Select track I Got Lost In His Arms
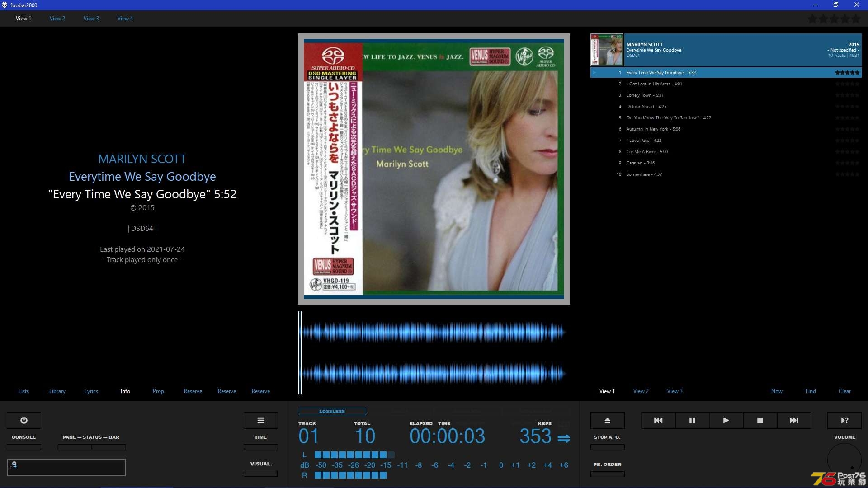 [726, 84]
